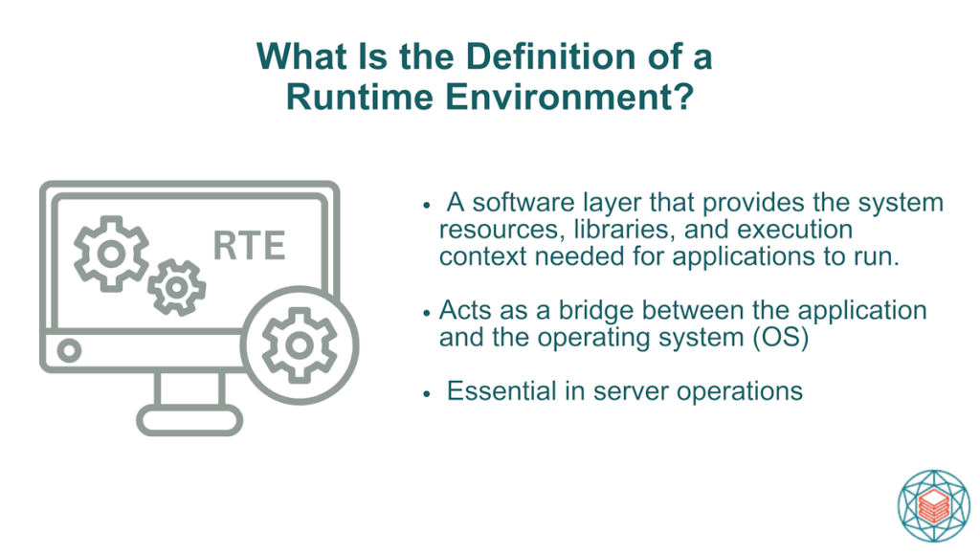Viewport: 980px width, 554px height.
Task: Click the large gear on the monitor screen
Action: (111, 253)
